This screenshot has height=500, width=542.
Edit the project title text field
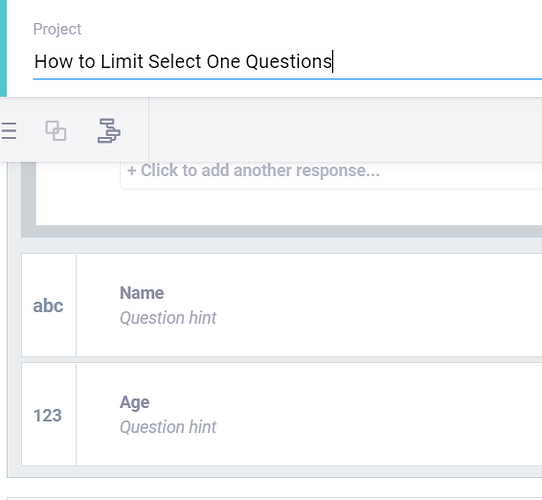click(288, 62)
